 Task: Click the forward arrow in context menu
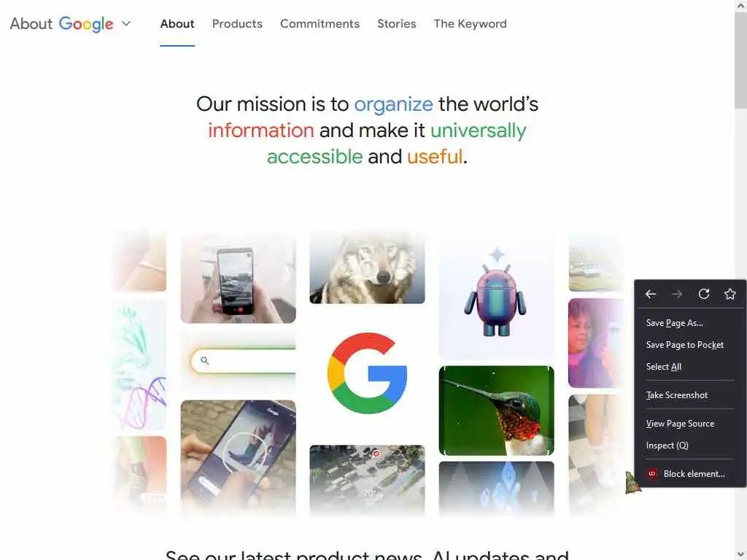pyautogui.click(x=677, y=295)
